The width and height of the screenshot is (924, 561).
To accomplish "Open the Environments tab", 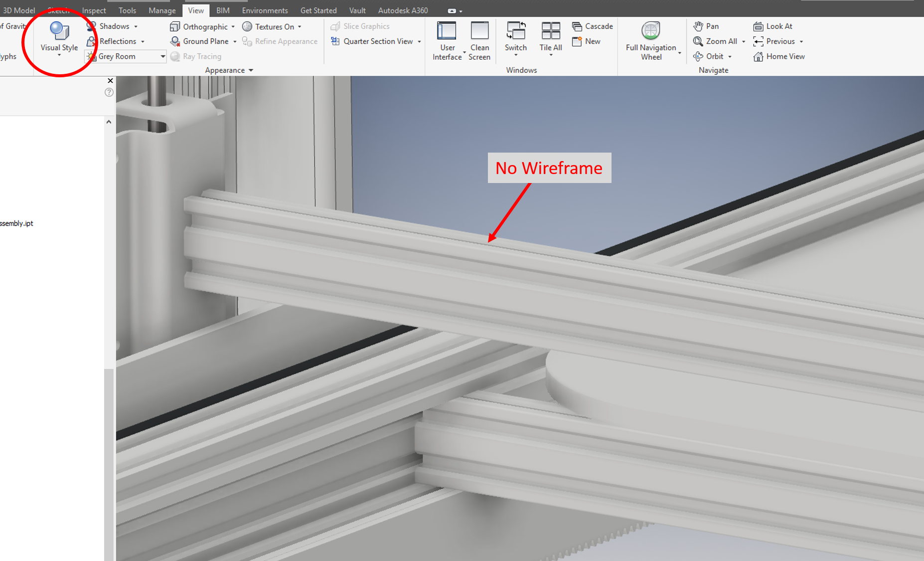I will click(x=265, y=10).
